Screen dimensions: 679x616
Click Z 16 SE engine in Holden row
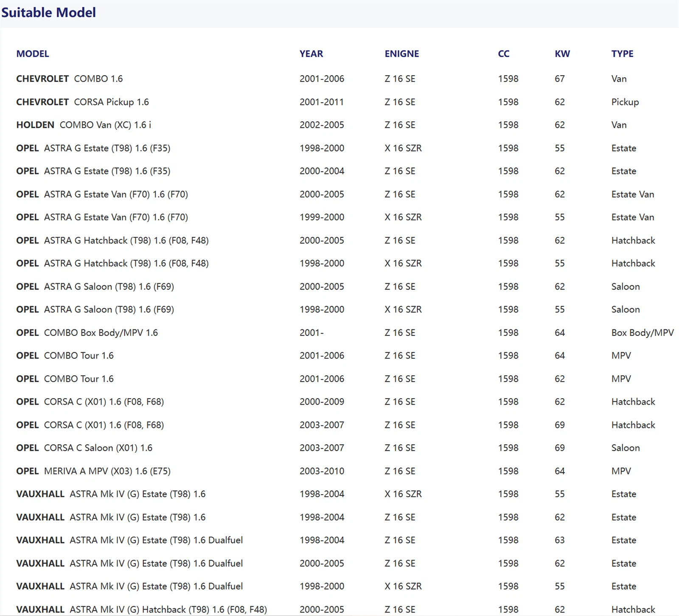[x=400, y=125]
